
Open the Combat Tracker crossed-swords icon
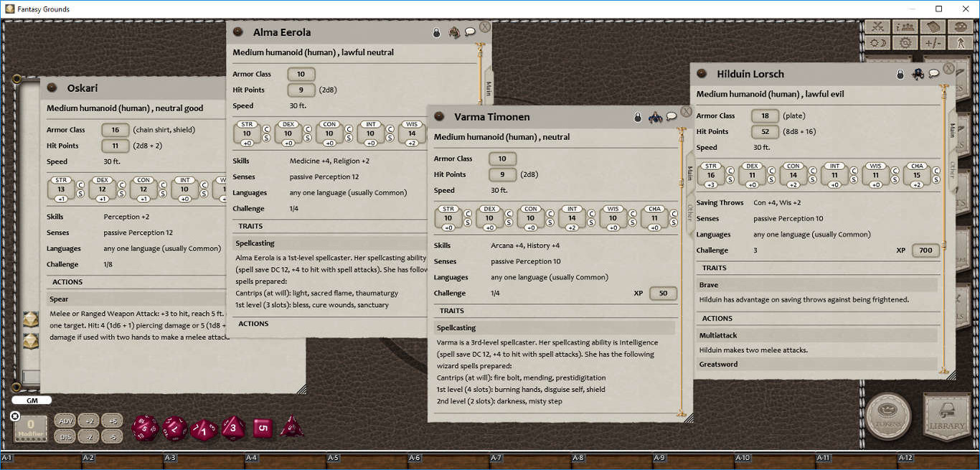tap(878, 27)
